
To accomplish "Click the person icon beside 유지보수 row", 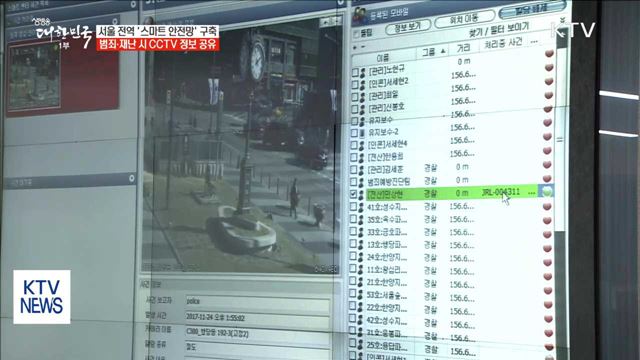I will (362, 122).
